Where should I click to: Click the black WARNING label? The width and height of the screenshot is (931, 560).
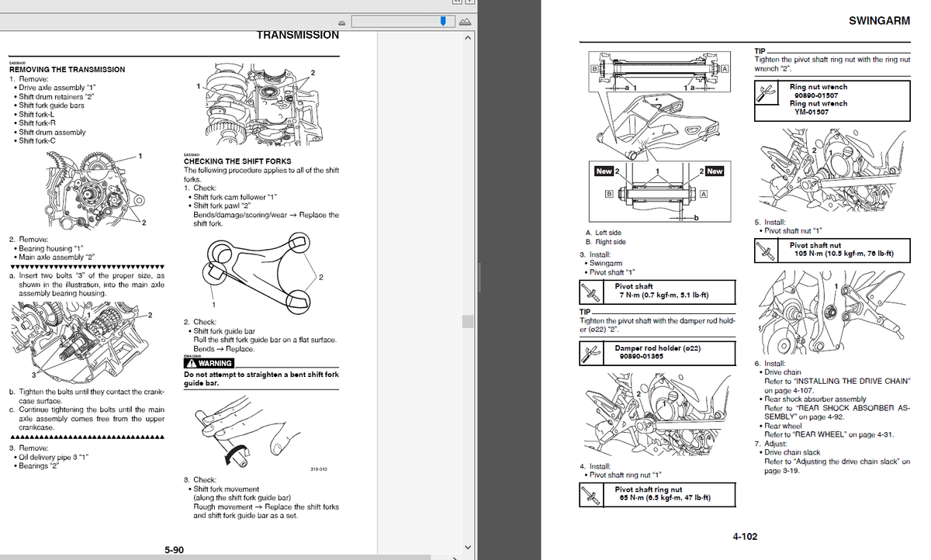208,364
